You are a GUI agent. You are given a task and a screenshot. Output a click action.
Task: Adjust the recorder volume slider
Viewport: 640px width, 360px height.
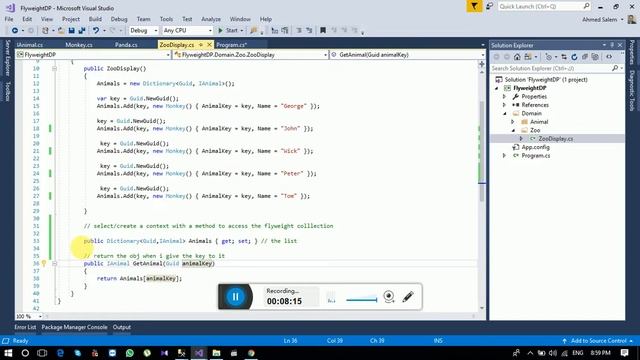pyautogui.click(x=361, y=300)
